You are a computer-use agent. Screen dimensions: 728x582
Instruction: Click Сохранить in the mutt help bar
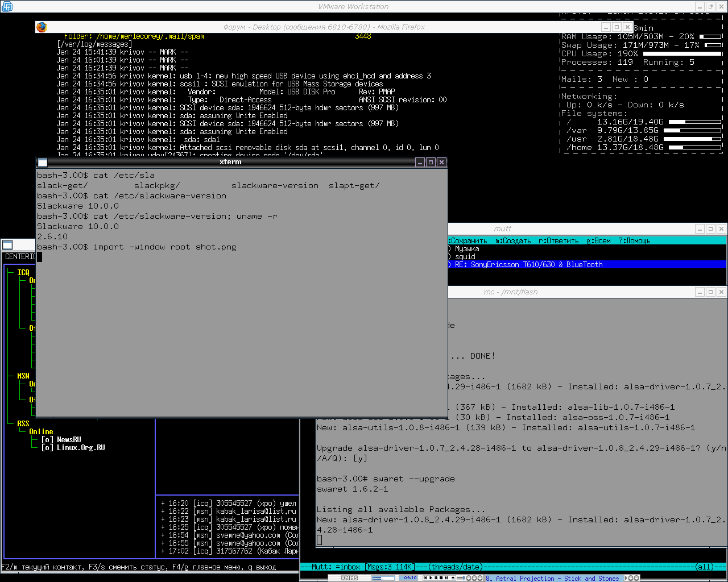(468, 240)
